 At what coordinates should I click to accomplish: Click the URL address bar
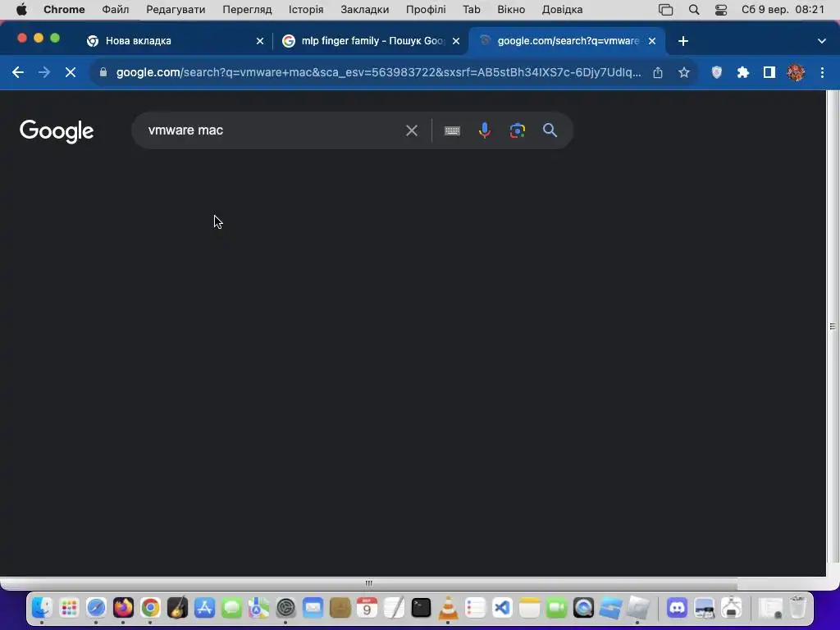tap(378, 72)
